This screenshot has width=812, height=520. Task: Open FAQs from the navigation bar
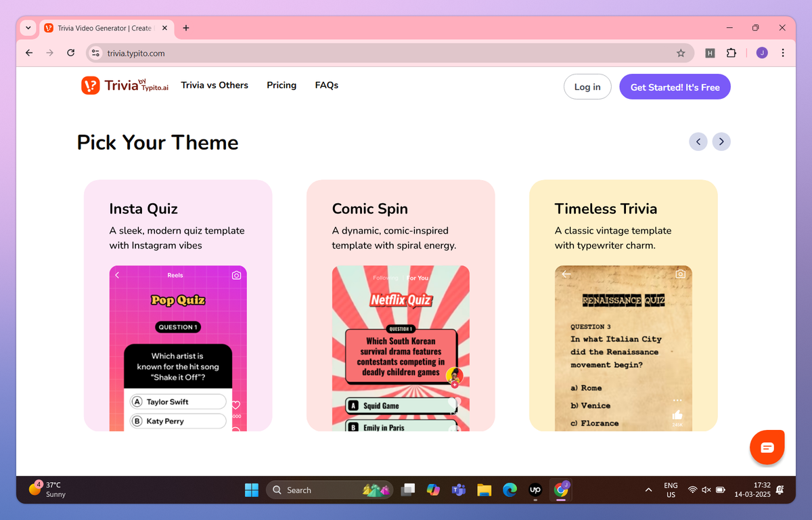(326, 85)
